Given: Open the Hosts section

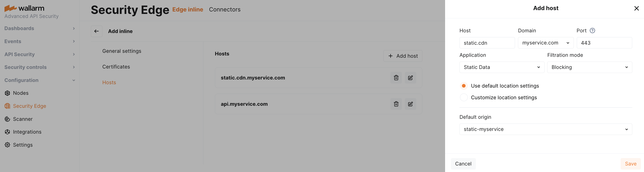Looking at the screenshot, I should click(109, 82).
